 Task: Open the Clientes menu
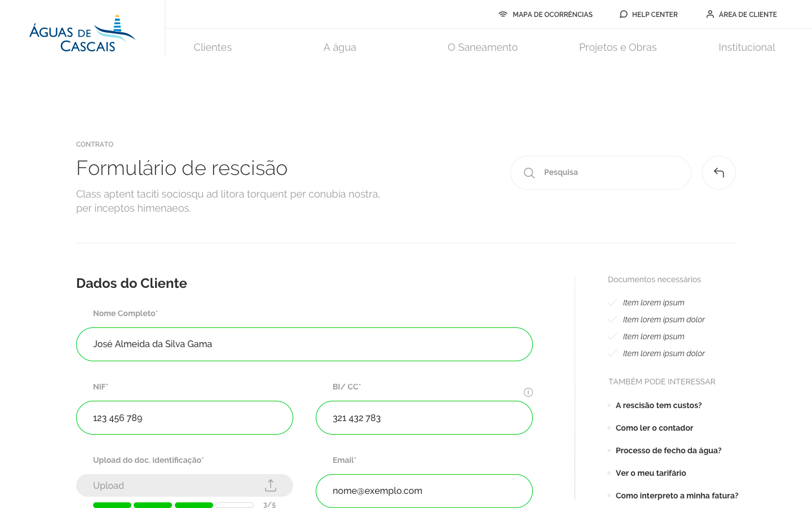pos(213,47)
